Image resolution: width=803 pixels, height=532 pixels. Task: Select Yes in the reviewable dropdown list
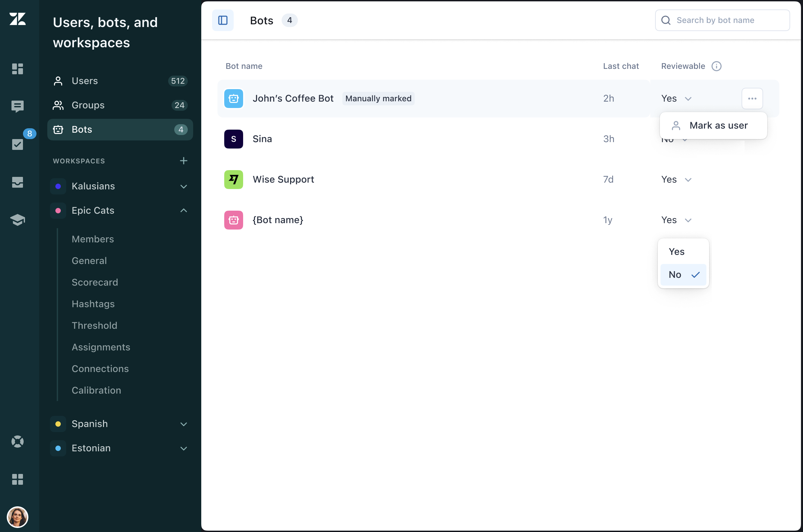tap(676, 252)
